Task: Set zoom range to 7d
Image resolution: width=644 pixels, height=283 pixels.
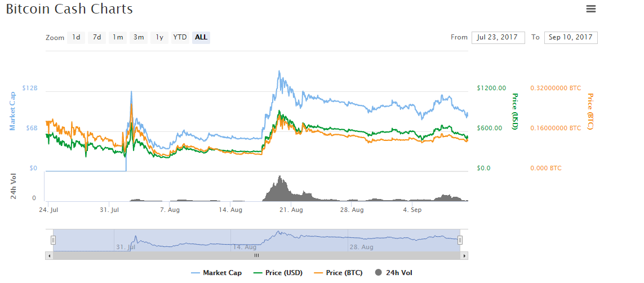Action: (97, 37)
